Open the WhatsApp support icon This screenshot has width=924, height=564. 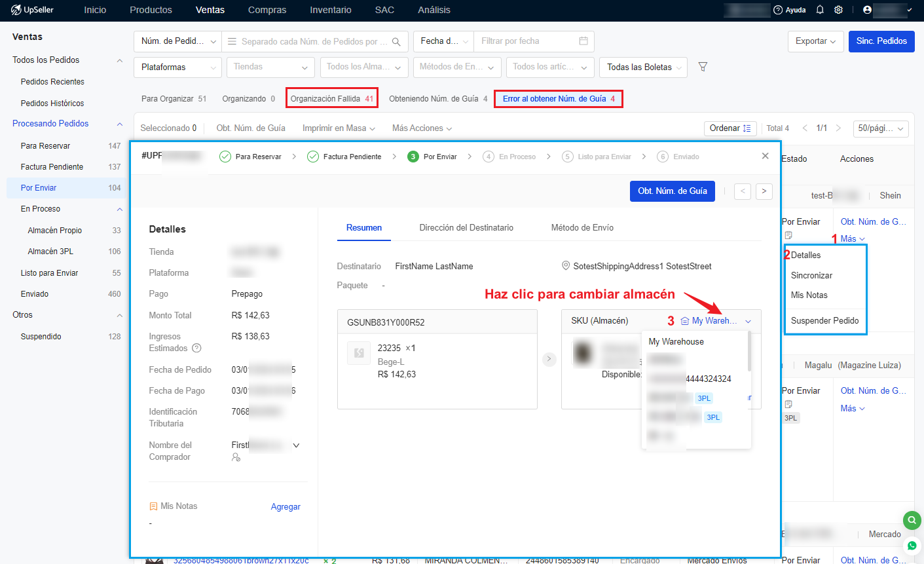pos(912,545)
